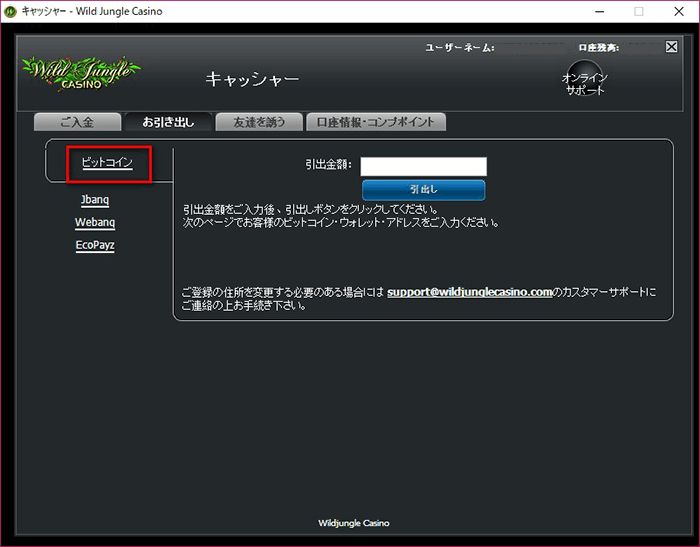Image resolution: width=700 pixels, height=547 pixels.
Task: Close the cashier panel with the X box
Action: [671, 46]
